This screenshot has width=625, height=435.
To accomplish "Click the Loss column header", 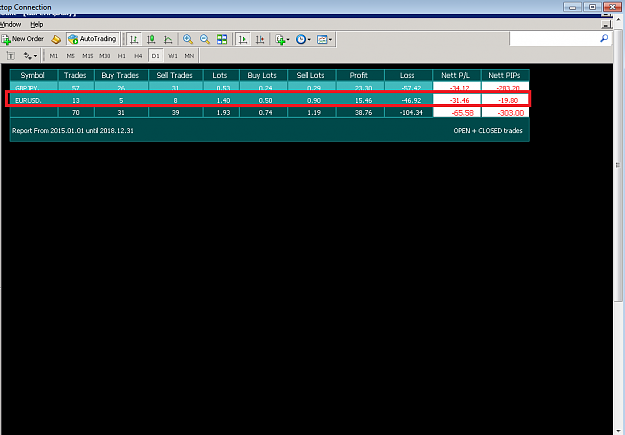I will point(407,75).
